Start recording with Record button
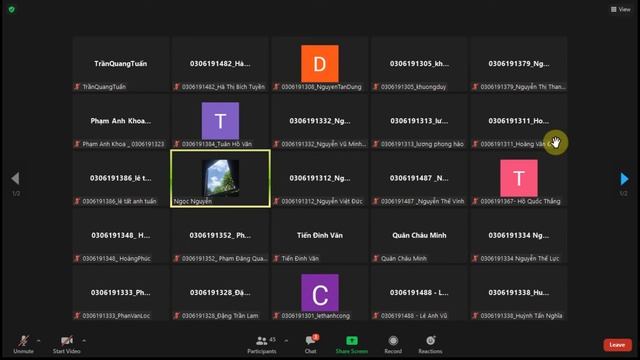The image size is (640, 360). 393,344
